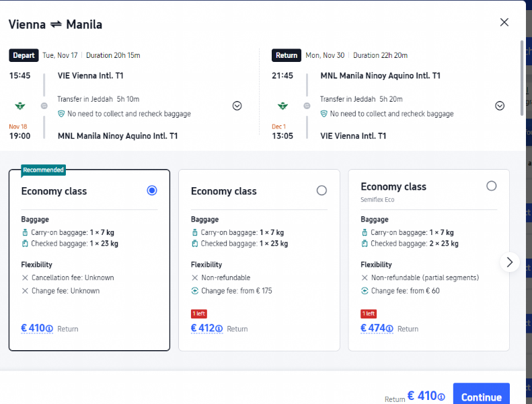The height and width of the screenshot is (404, 532).
Task: Show next fare options with right arrow
Action: (510, 262)
